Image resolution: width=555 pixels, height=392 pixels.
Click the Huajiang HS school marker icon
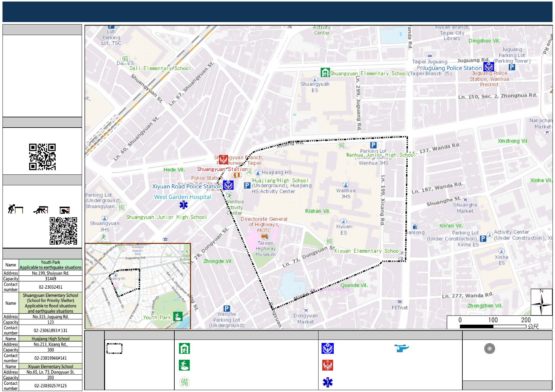tap(258, 173)
